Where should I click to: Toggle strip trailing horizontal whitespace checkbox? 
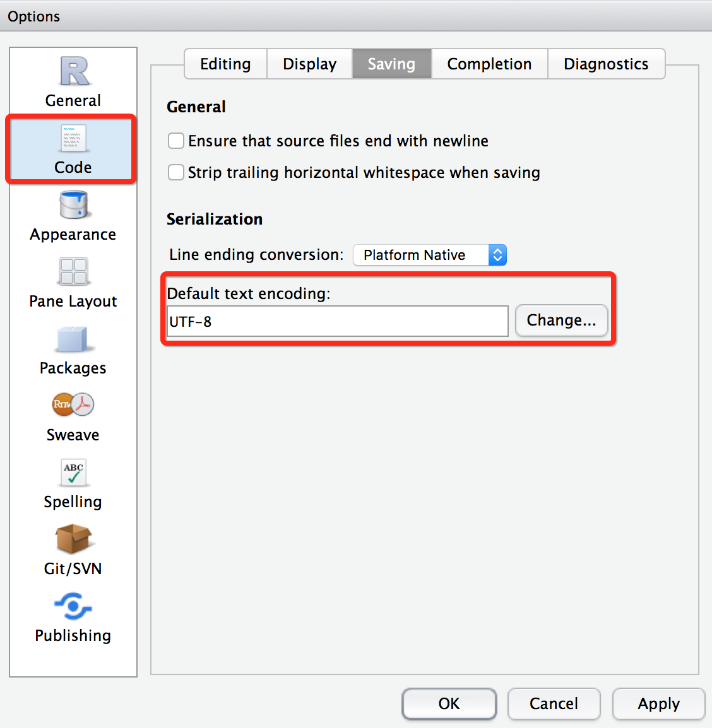[x=176, y=172]
